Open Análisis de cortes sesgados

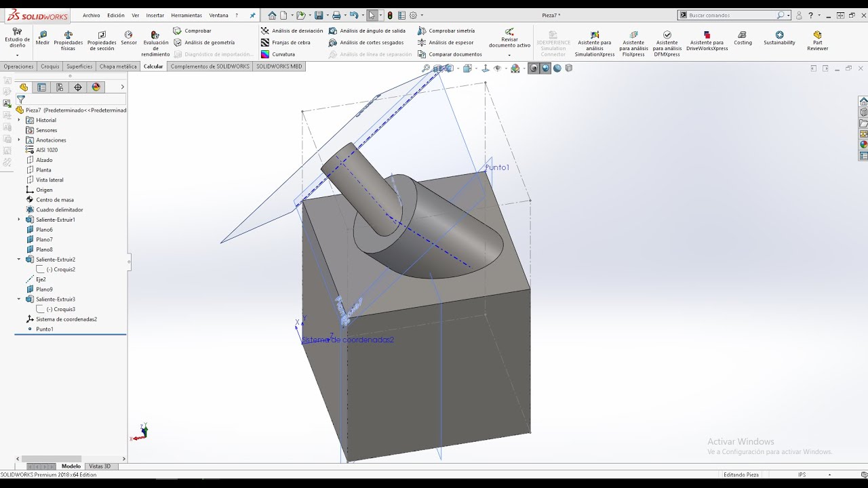pos(366,42)
